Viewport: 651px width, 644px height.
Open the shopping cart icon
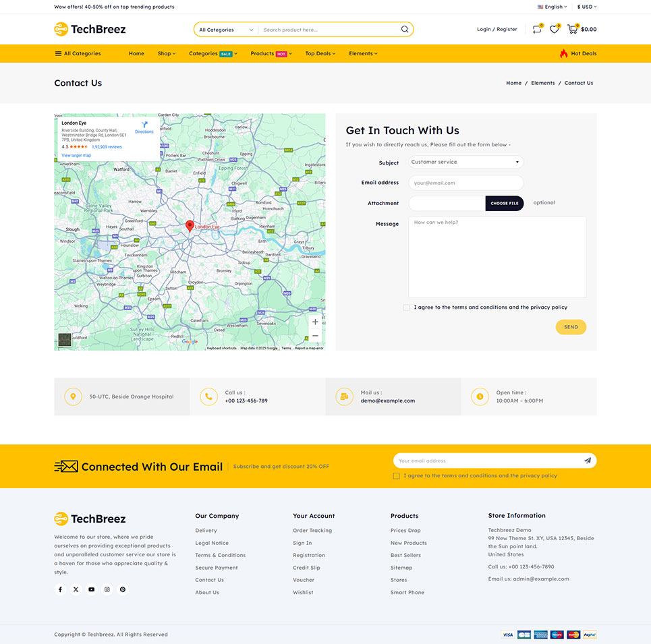coord(572,29)
